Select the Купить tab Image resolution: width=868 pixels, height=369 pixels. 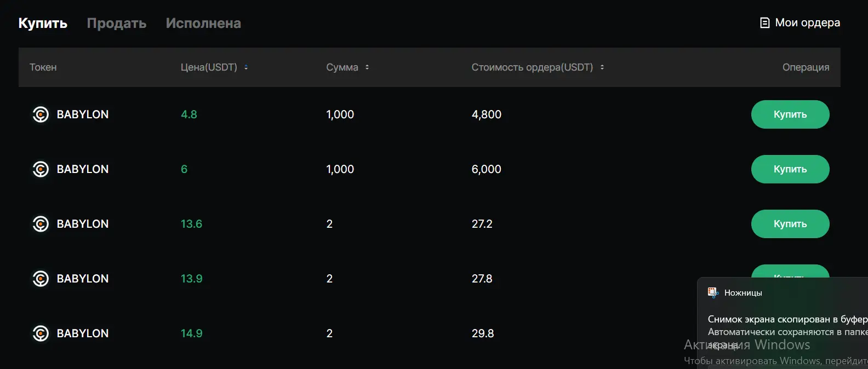[43, 23]
